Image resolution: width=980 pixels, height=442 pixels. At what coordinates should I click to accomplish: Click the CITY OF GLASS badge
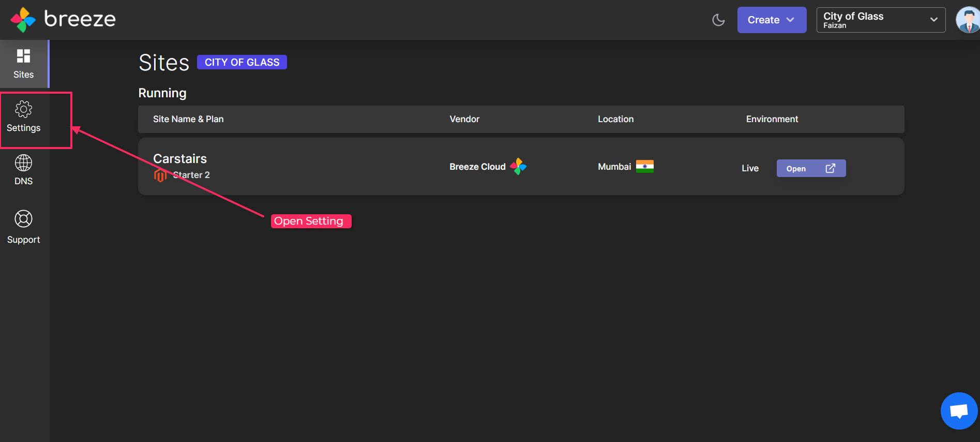(x=242, y=62)
